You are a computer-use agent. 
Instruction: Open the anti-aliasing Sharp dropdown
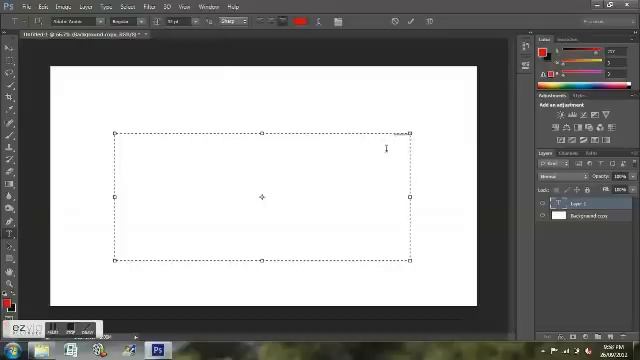(x=233, y=21)
